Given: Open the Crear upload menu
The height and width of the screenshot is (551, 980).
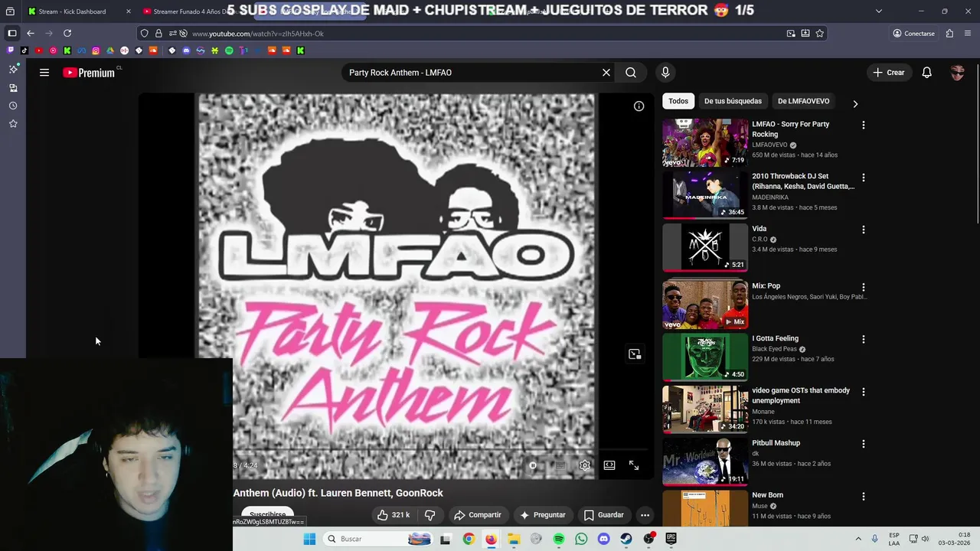Looking at the screenshot, I should [x=888, y=73].
